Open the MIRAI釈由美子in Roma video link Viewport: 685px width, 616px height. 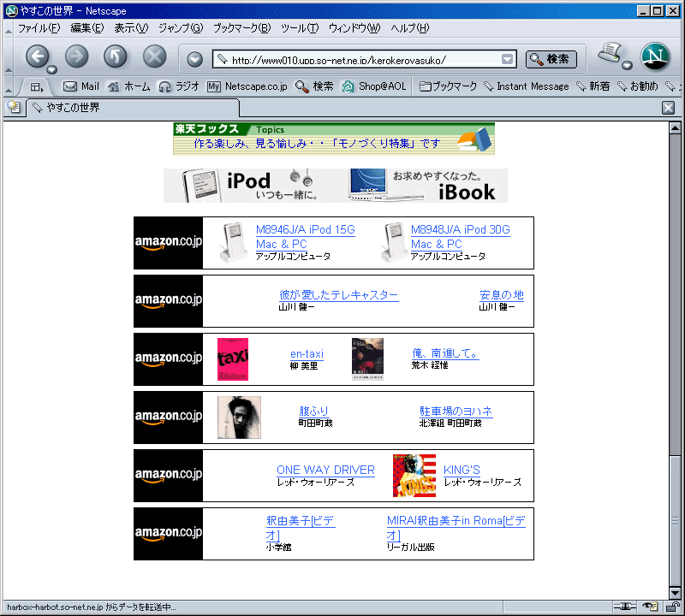pyautogui.click(x=456, y=528)
